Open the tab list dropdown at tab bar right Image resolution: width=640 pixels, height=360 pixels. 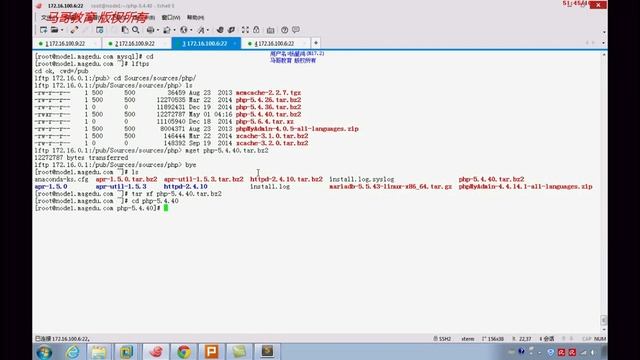(x=603, y=43)
